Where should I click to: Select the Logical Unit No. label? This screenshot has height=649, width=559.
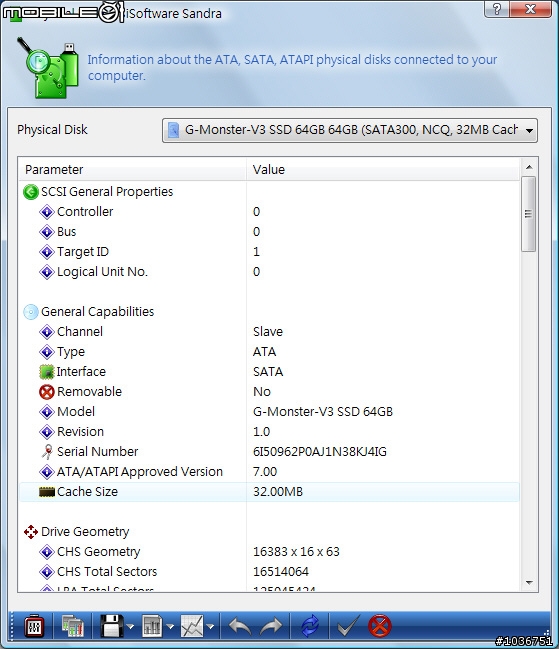coord(102,272)
